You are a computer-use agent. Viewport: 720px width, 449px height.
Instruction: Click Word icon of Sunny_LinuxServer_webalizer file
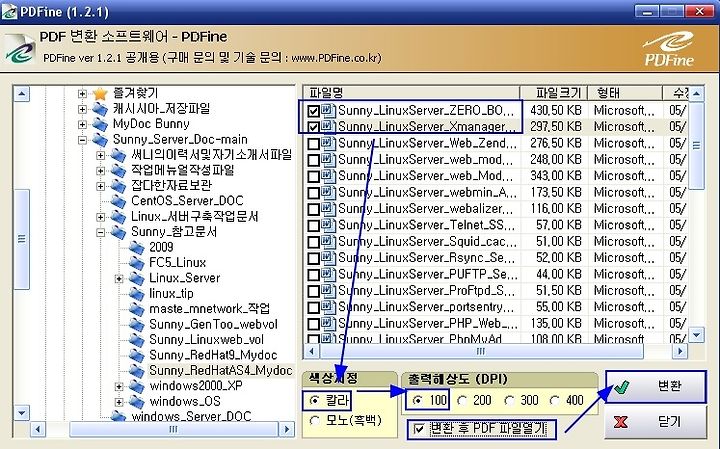[x=327, y=208]
